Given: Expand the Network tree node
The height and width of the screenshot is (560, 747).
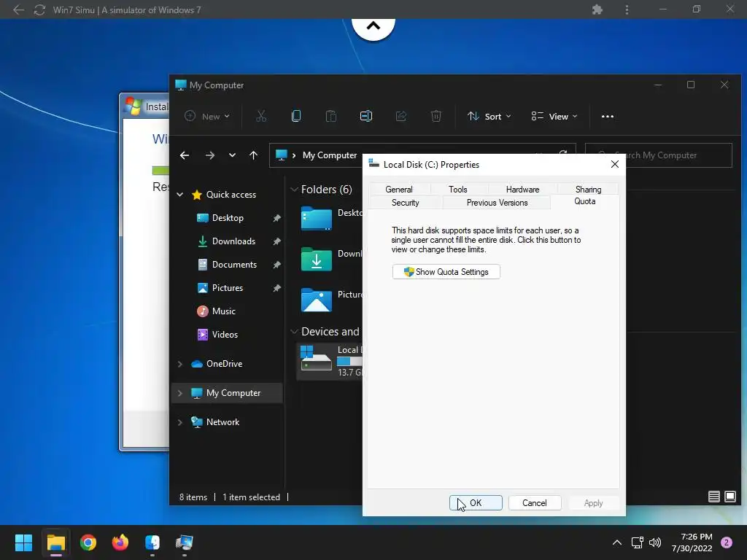Looking at the screenshot, I should [180, 422].
